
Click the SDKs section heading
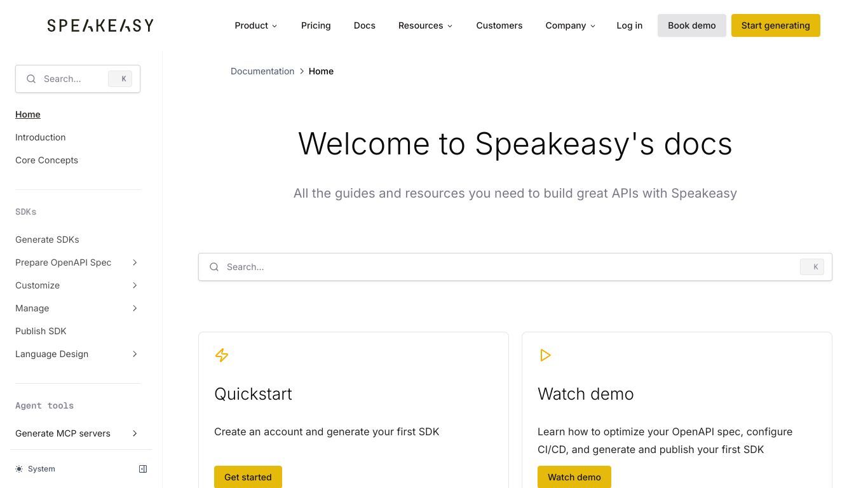[26, 212]
